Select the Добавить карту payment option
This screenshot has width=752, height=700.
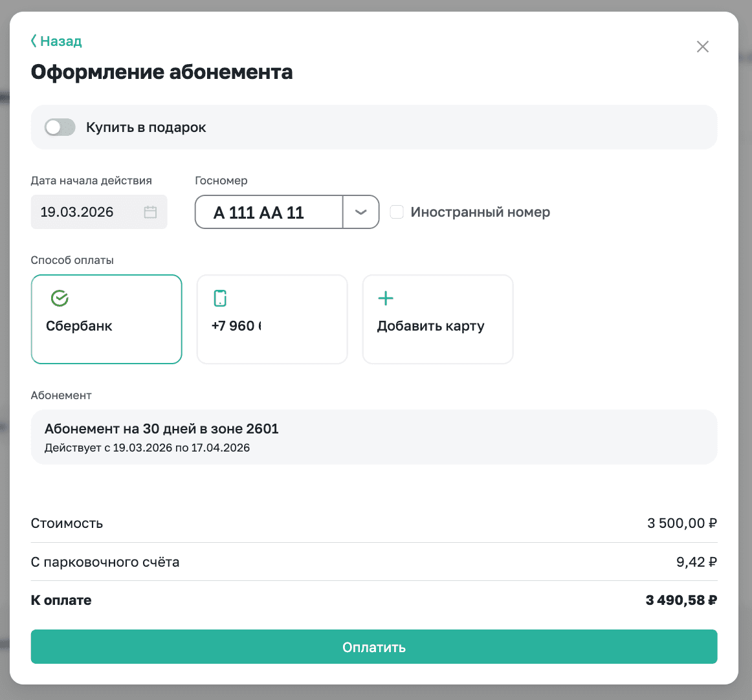click(437, 319)
